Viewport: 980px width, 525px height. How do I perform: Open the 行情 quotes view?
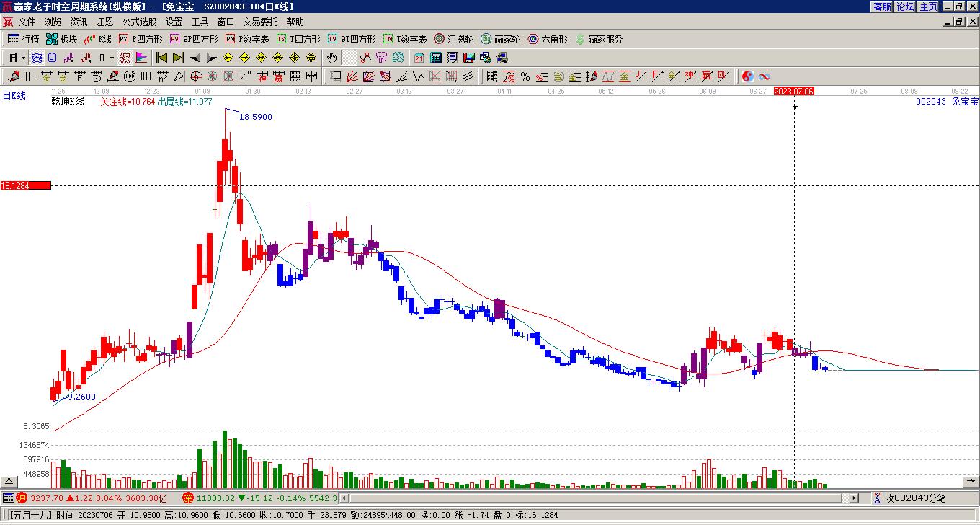pyautogui.click(x=24, y=39)
